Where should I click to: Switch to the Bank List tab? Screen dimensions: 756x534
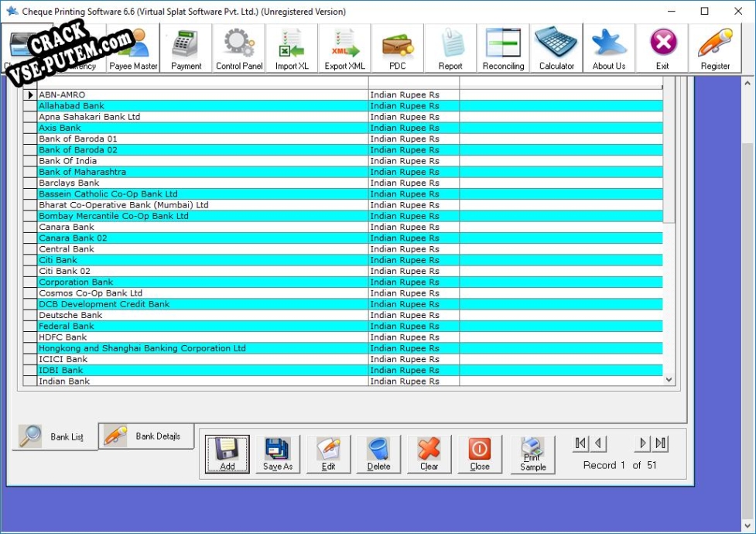click(53, 437)
